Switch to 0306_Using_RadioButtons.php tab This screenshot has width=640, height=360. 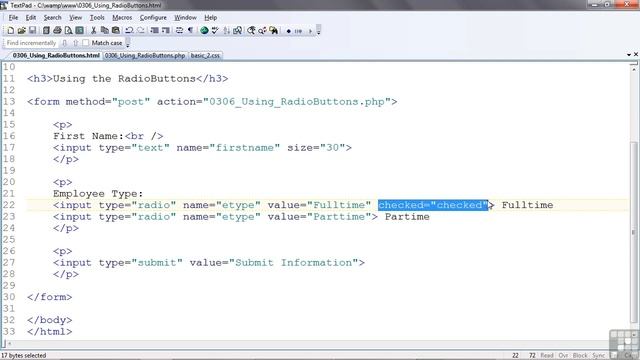click(145, 55)
